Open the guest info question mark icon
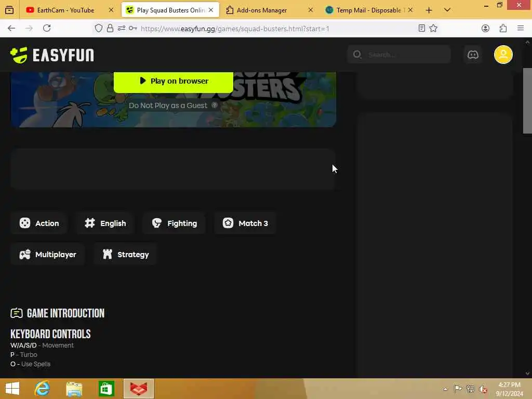532x399 pixels. point(215,105)
